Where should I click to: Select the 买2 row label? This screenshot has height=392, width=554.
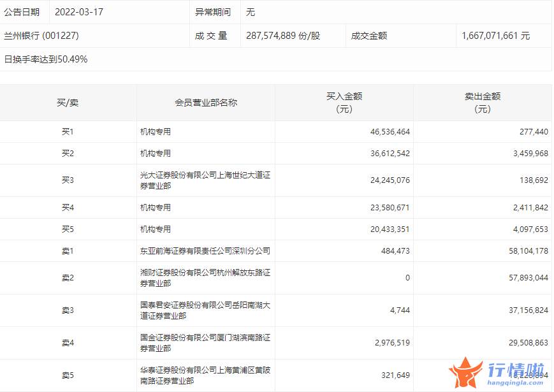[68, 153]
